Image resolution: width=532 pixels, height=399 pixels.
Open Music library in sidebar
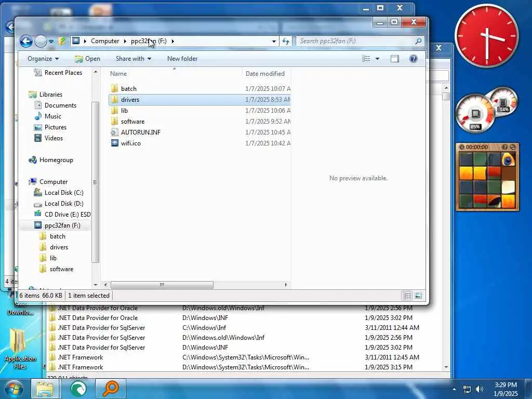52,116
